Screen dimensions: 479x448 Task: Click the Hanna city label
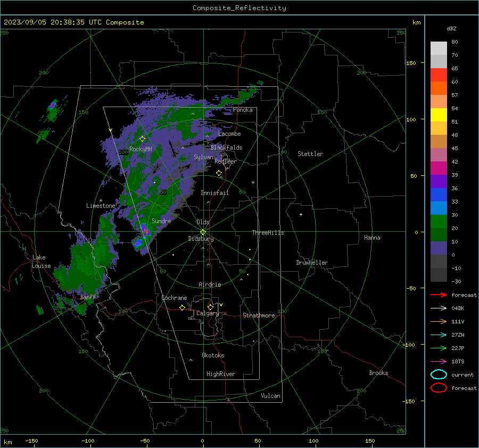(372, 238)
